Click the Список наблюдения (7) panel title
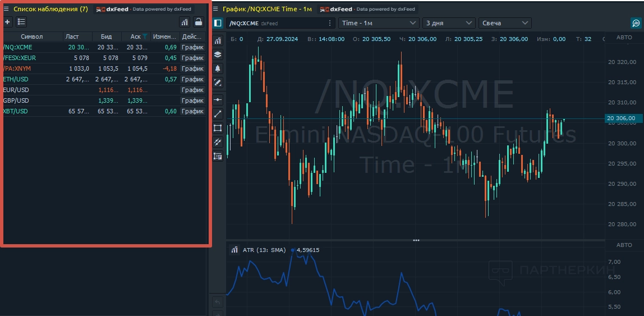 click(x=50, y=9)
